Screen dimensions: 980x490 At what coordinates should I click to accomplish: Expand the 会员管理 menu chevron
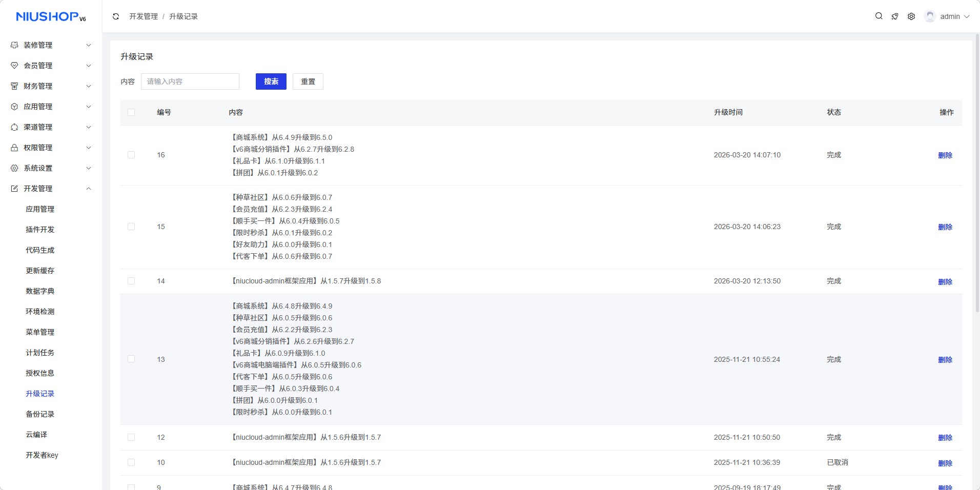pyautogui.click(x=89, y=66)
